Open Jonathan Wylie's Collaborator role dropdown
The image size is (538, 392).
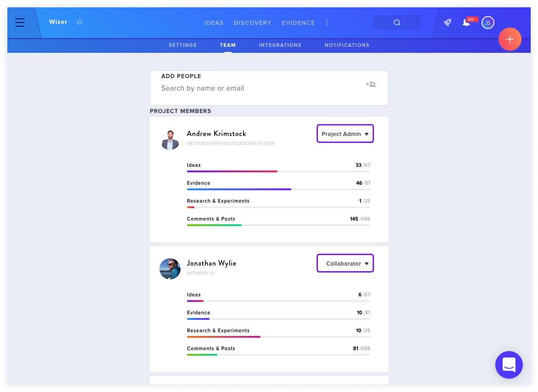(x=345, y=263)
